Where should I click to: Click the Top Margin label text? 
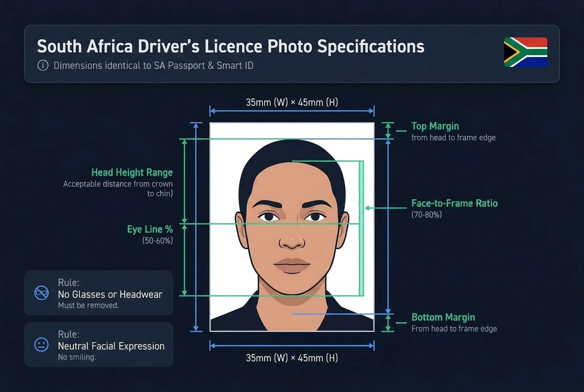coord(435,126)
